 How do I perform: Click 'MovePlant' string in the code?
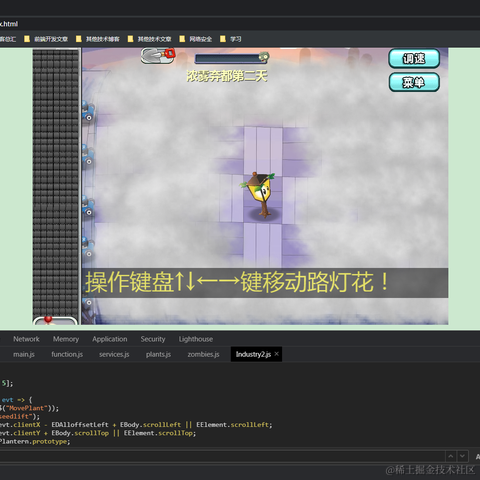tap(27, 408)
